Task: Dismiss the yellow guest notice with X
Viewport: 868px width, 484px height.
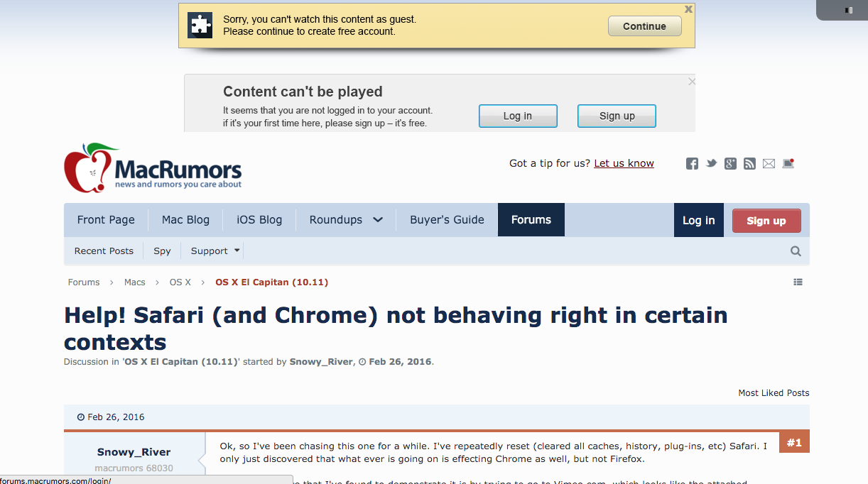Action: [x=688, y=9]
